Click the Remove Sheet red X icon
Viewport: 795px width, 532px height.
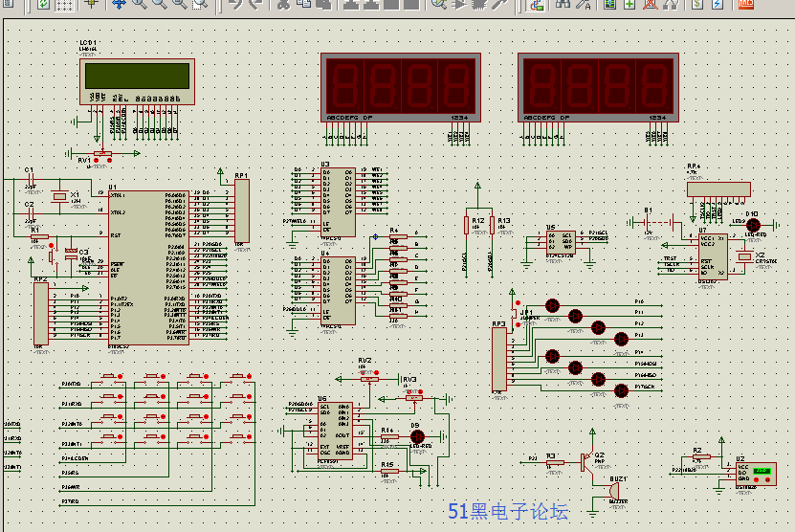tap(650, 4)
